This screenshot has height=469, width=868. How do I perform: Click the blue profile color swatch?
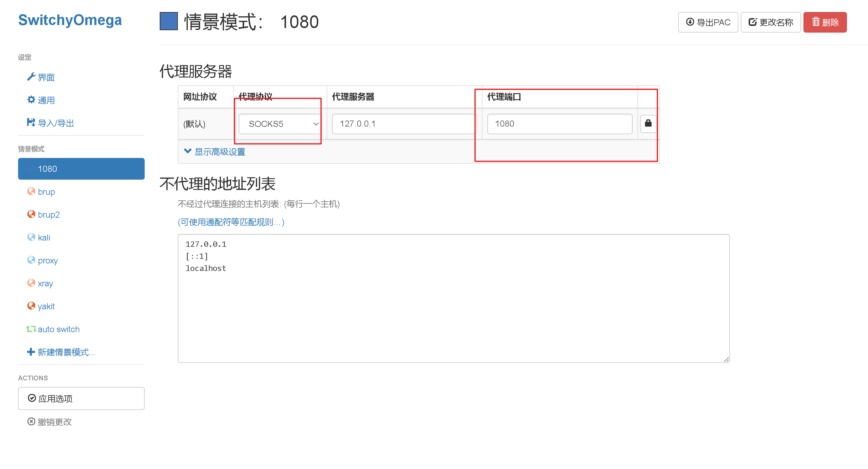click(x=168, y=21)
